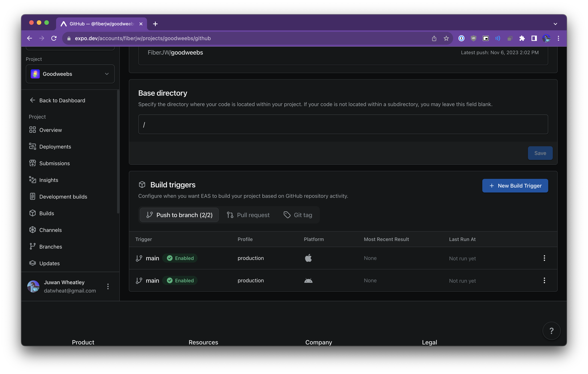Screen dimensions: 588x374
Task: Click the browser address bar URL
Action: click(x=143, y=38)
